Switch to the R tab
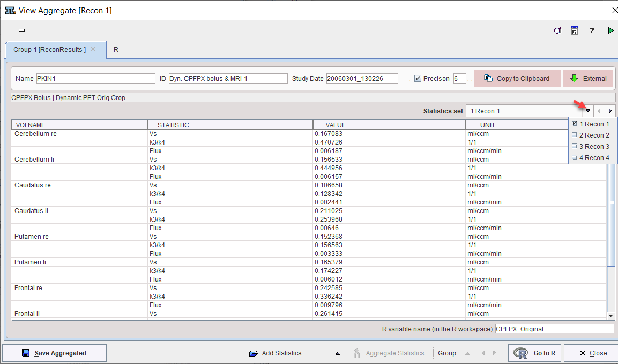Screen dimensions: 618x364 pos(116,50)
